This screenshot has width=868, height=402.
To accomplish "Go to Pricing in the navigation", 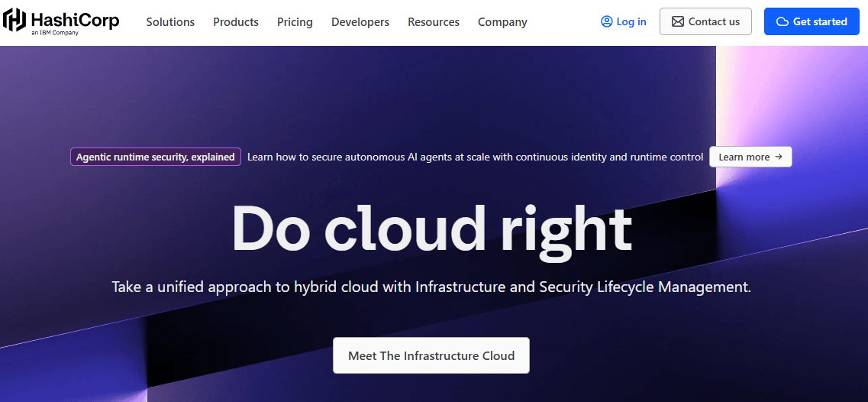I will (x=295, y=21).
